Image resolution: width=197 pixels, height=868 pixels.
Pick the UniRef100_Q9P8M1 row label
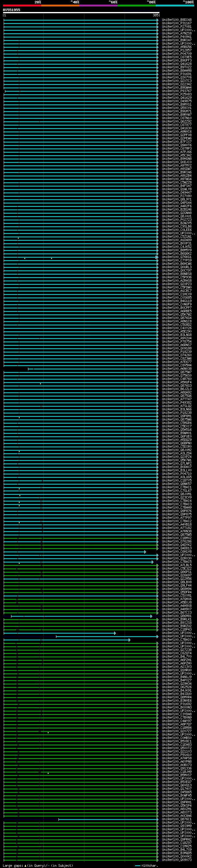pyautogui.click(x=177, y=416)
